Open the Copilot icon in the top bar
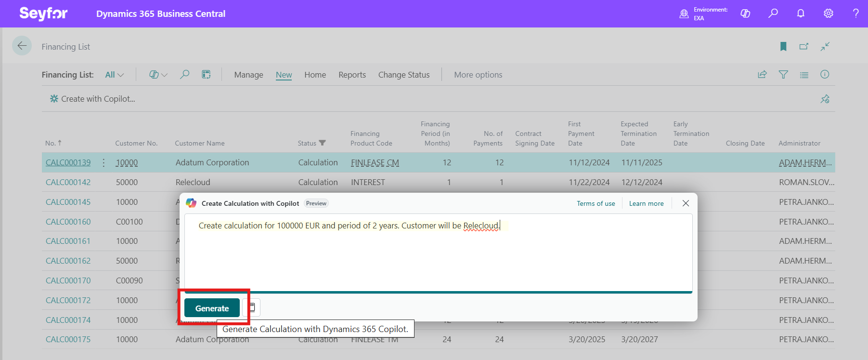Viewport: 868px width, 360px height. pos(745,13)
